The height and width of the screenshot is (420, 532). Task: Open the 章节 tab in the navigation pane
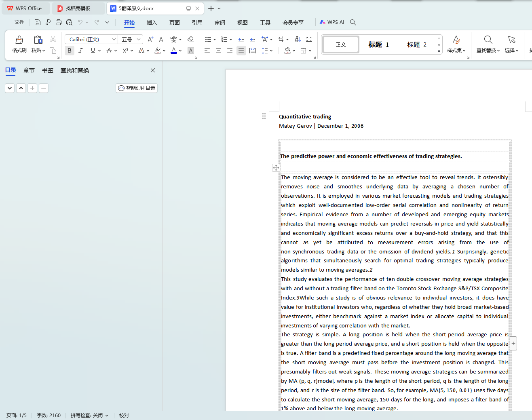coord(29,70)
